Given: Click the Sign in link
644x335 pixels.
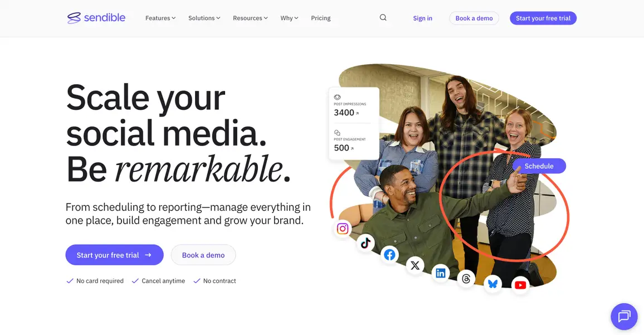Looking at the screenshot, I should 423,18.
